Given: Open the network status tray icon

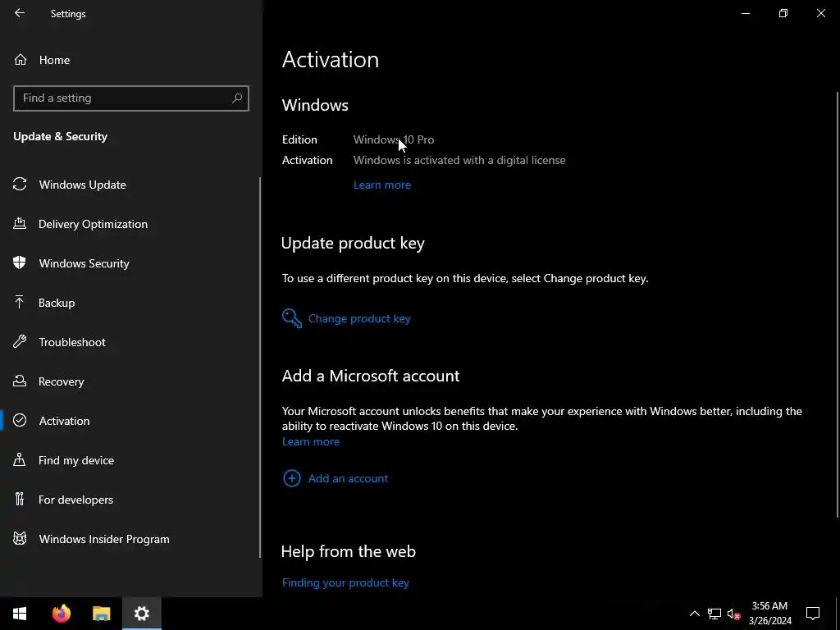Looking at the screenshot, I should [714, 614].
